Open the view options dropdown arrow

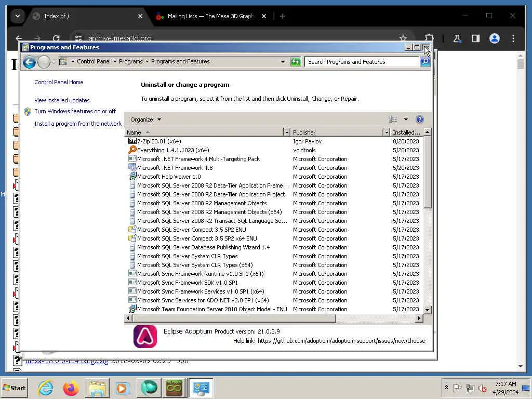click(406, 119)
